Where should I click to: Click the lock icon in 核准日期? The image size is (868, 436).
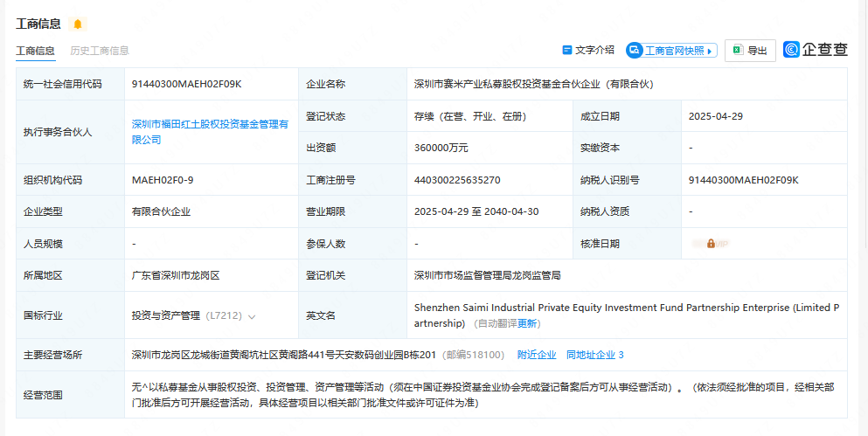pyautogui.click(x=711, y=244)
